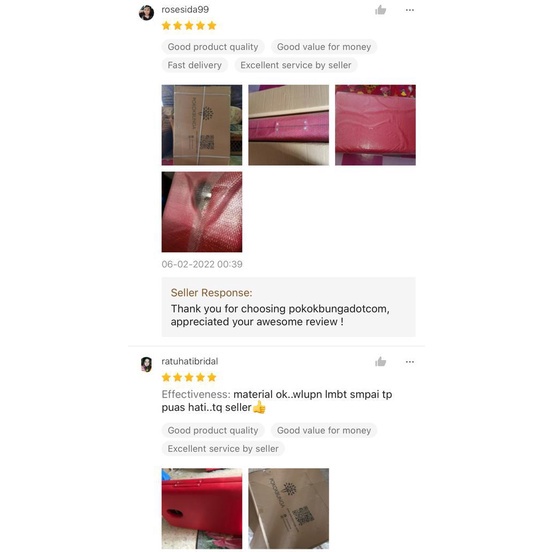
Task: Open rosesida99's bubble wrap close-up photo
Action: coord(202,212)
